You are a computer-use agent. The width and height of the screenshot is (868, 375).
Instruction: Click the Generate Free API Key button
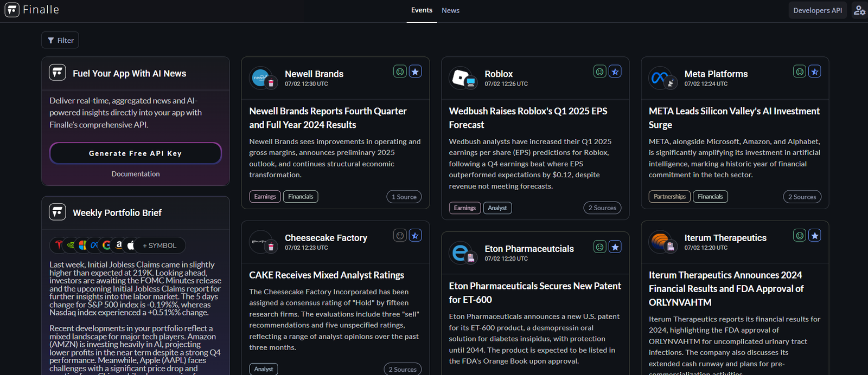[x=135, y=153]
